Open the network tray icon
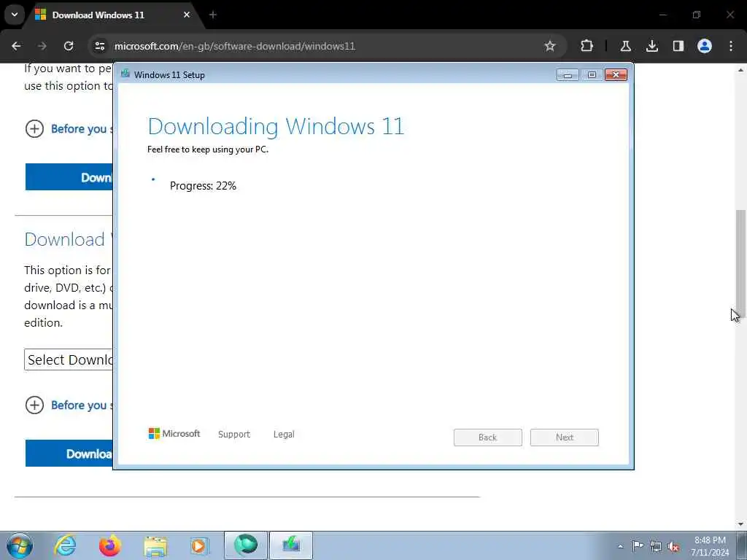Image resolution: width=747 pixels, height=560 pixels. [x=656, y=546]
